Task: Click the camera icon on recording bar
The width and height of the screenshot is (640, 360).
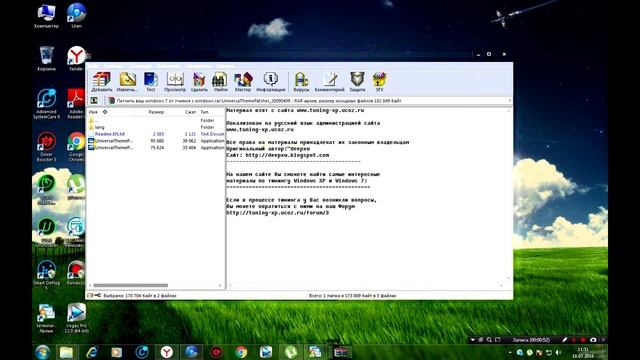Action: [x=593, y=340]
